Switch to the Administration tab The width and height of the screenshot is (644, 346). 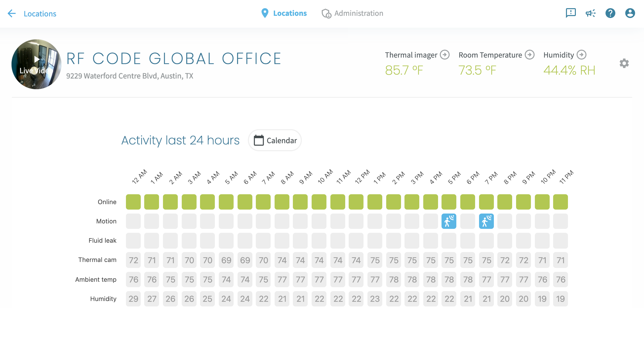(x=352, y=13)
